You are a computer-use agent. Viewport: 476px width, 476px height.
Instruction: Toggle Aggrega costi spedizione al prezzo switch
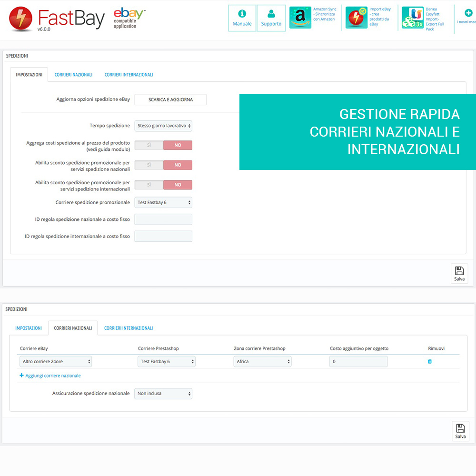(163, 145)
